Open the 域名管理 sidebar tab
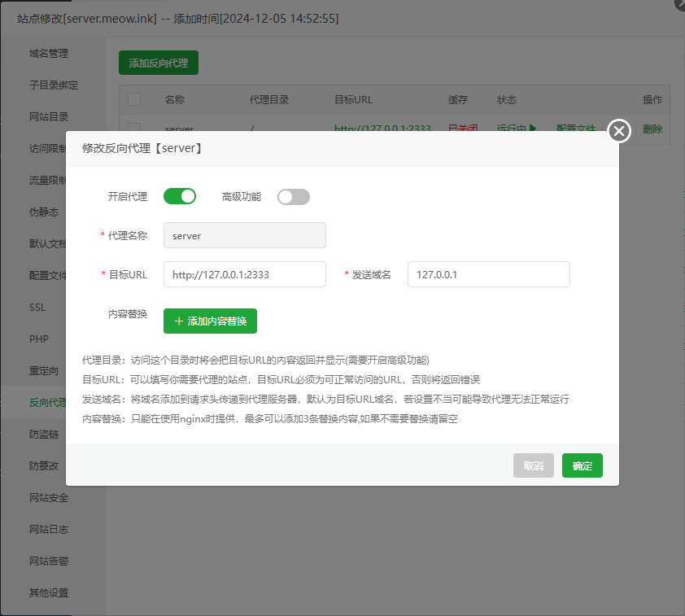This screenshot has width=685, height=616. click(49, 54)
